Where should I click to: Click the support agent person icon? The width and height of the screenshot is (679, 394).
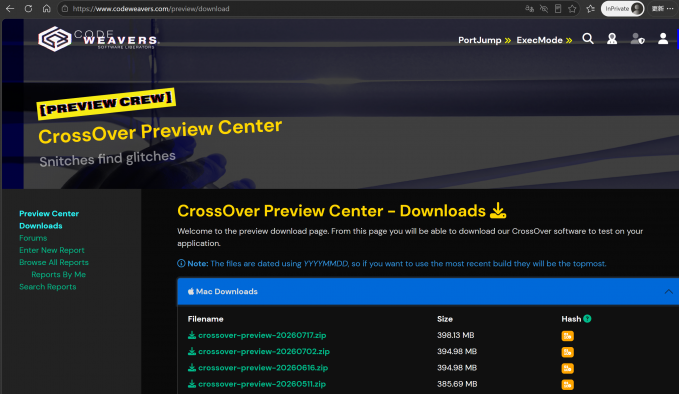pos(612,39)
